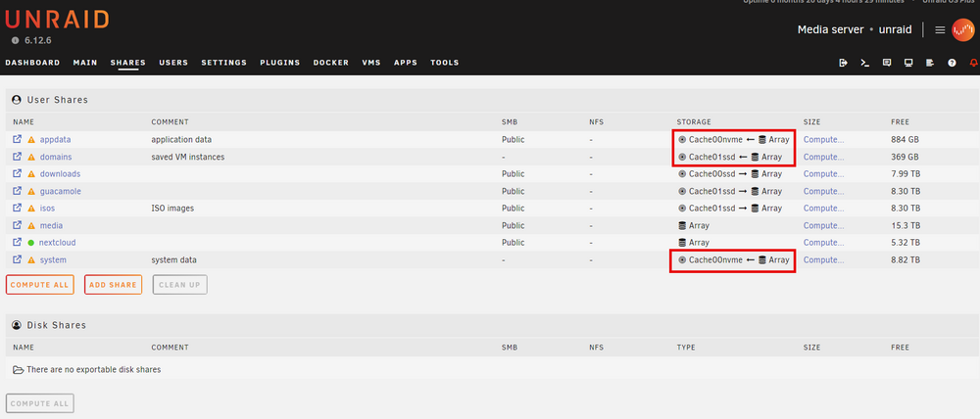980x419 pixels.
Task: Click the warning triangle beside isos
Action: [x=31, y=209]
